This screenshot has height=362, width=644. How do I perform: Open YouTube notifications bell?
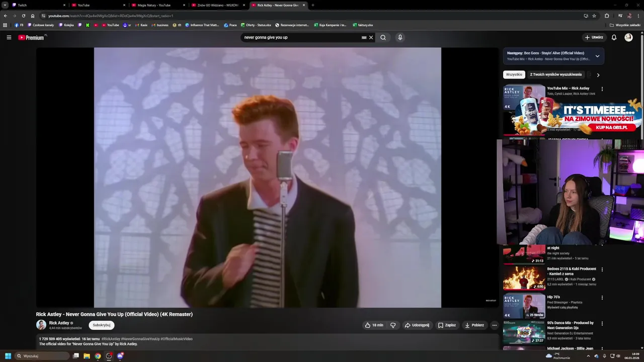tap(614, 37)
